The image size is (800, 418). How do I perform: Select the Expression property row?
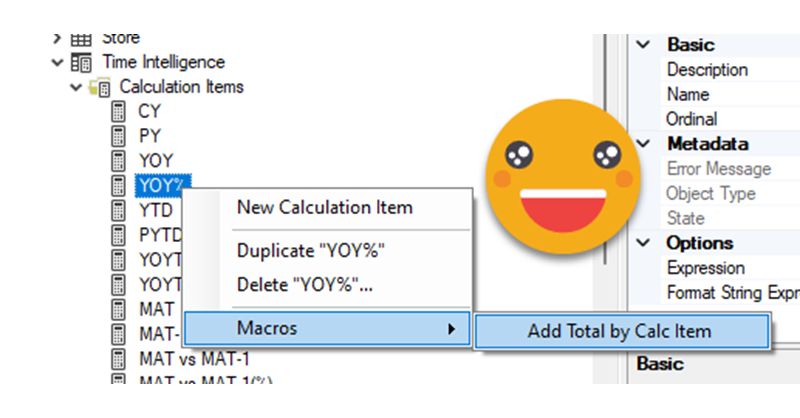(x=705, y=268)
